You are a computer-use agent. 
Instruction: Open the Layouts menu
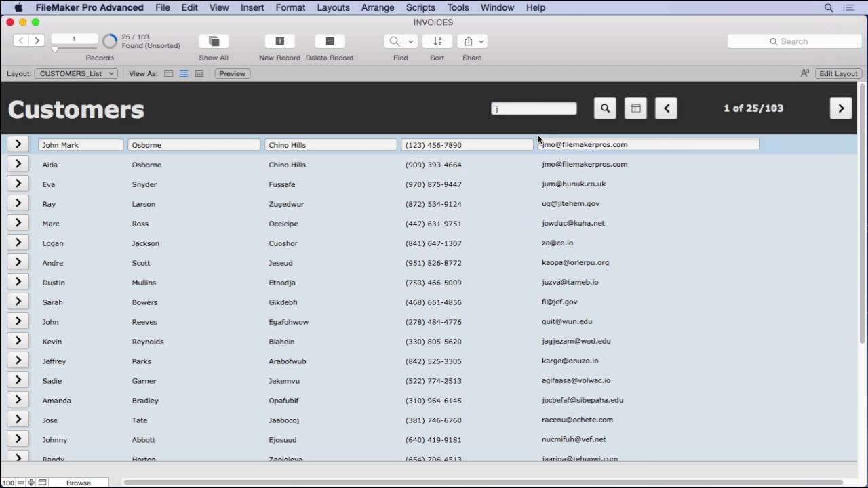[x=333, y=7]
